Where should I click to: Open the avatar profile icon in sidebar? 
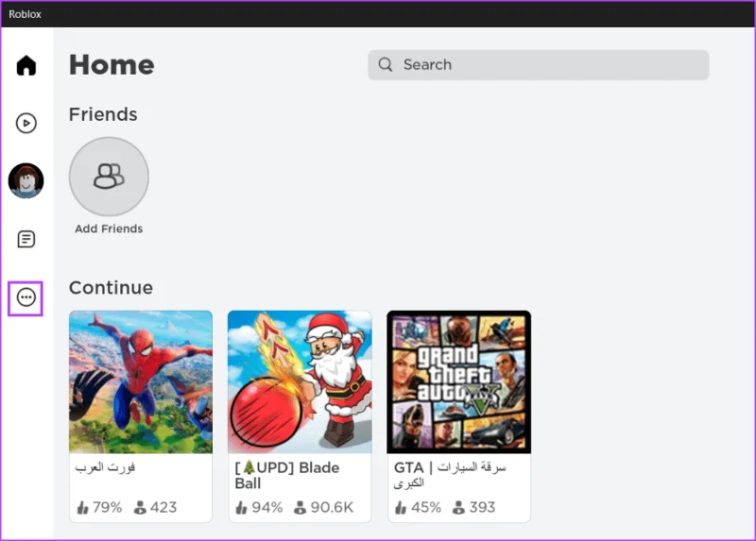click(x=26, y=180)
